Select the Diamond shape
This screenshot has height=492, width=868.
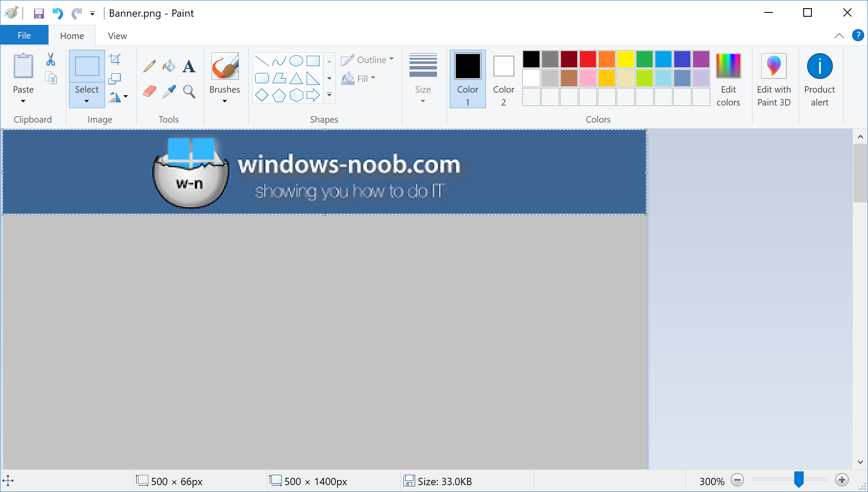262,95
